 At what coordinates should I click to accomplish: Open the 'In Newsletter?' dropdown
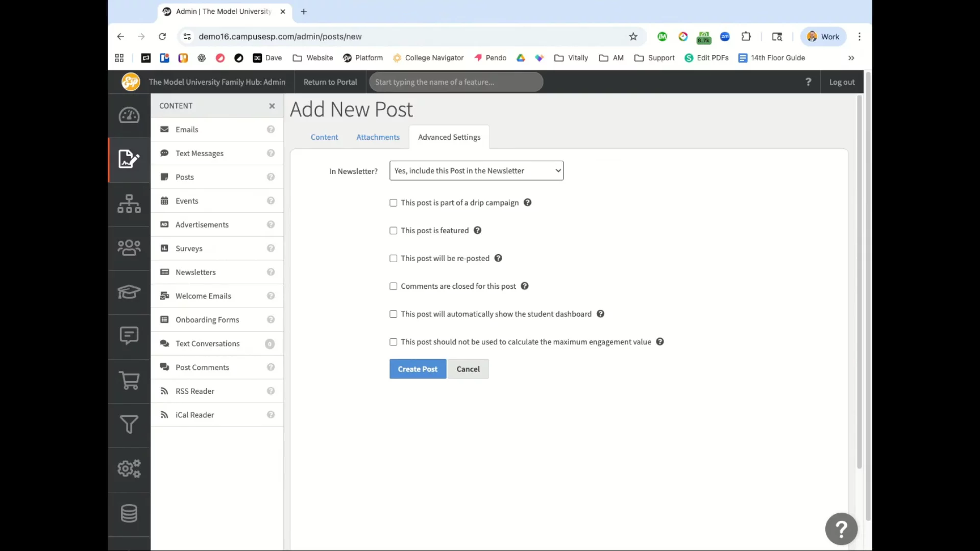point(476,171)
